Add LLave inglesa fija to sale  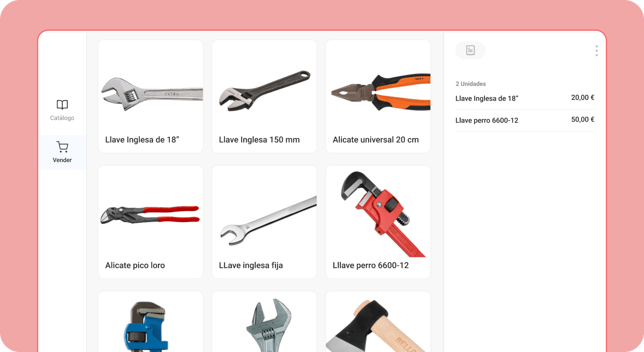tap(264, 222)
